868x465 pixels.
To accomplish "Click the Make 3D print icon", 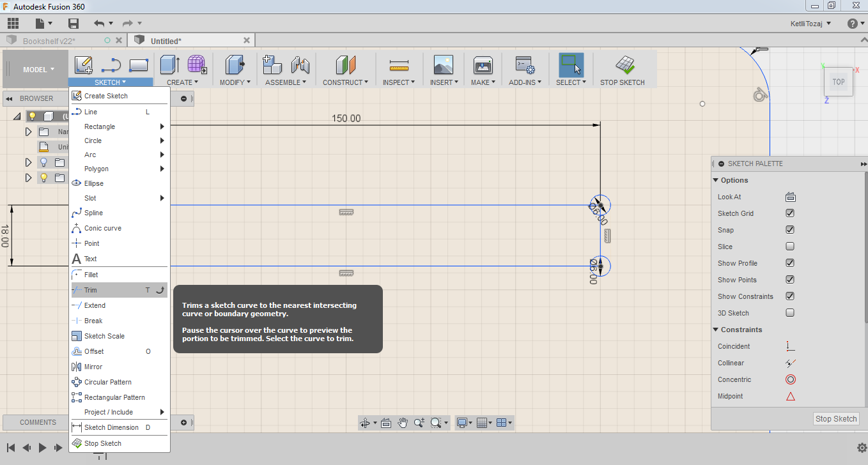I will 483,65.
